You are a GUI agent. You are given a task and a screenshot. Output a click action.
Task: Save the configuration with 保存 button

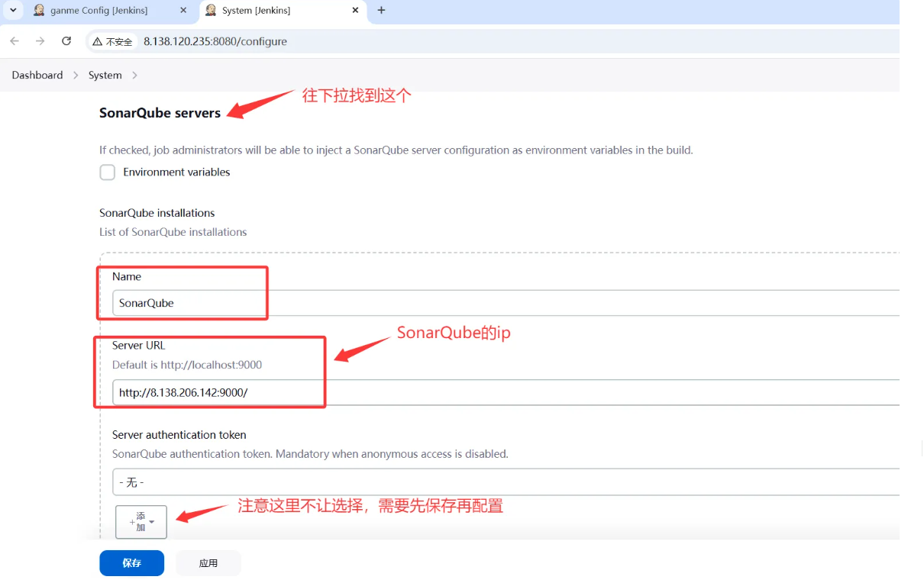point(132,563)
